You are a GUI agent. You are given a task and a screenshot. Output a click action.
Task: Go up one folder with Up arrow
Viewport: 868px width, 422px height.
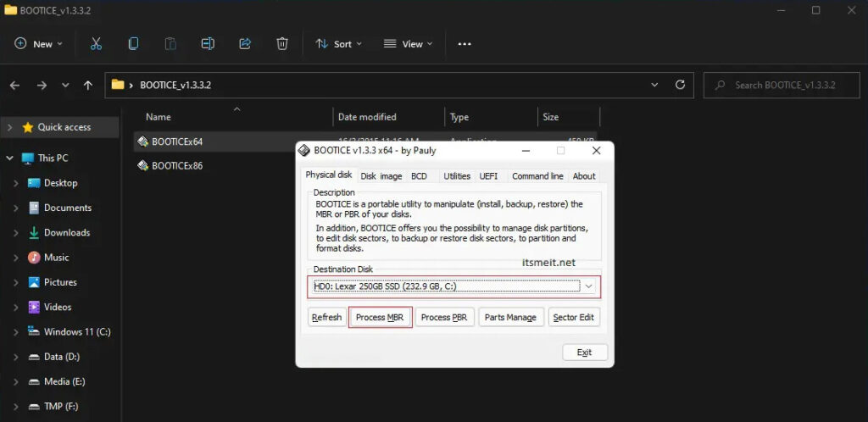[x=88, y=86]
